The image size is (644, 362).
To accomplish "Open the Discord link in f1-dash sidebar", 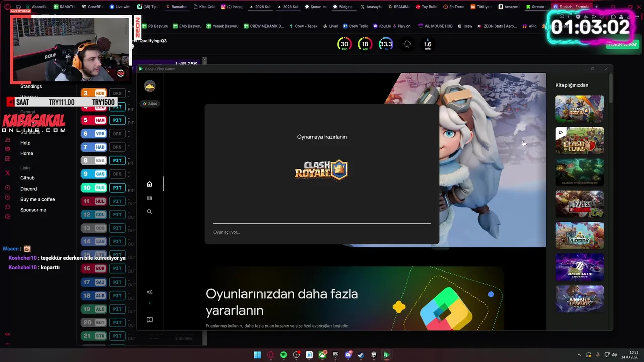I will (x=28, y=189).
